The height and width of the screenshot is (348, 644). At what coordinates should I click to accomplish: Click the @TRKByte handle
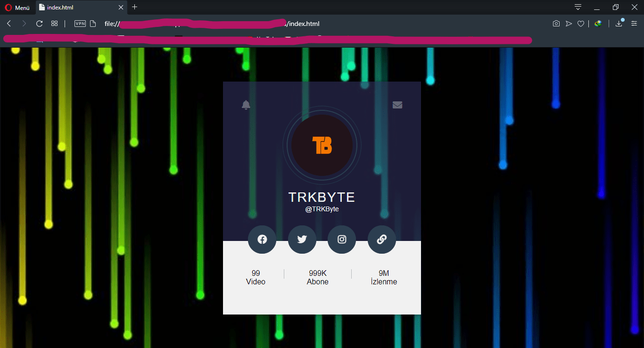(x=322, y=209)
